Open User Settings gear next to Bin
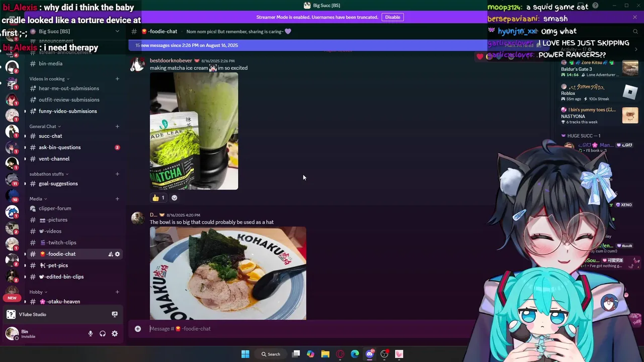644x362 pixels. 115,333
